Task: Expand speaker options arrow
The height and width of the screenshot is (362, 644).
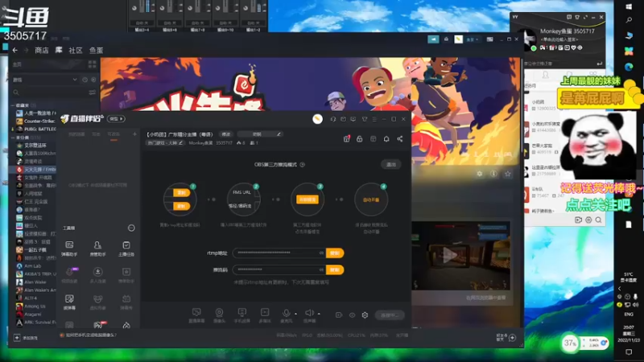Action: [x=319, y=314]
